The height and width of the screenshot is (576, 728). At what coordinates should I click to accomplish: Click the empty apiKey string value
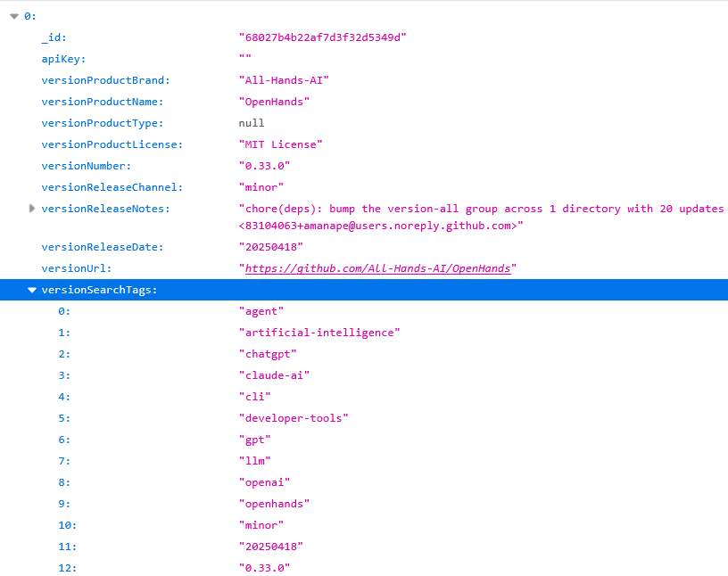(245, 58)
